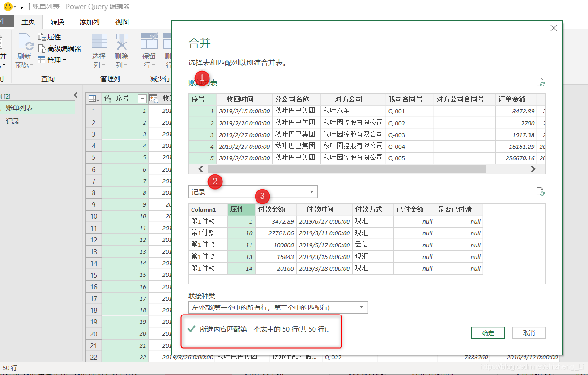
Task: Open the 序号 column filter dropdown
Action: [142, 99]
